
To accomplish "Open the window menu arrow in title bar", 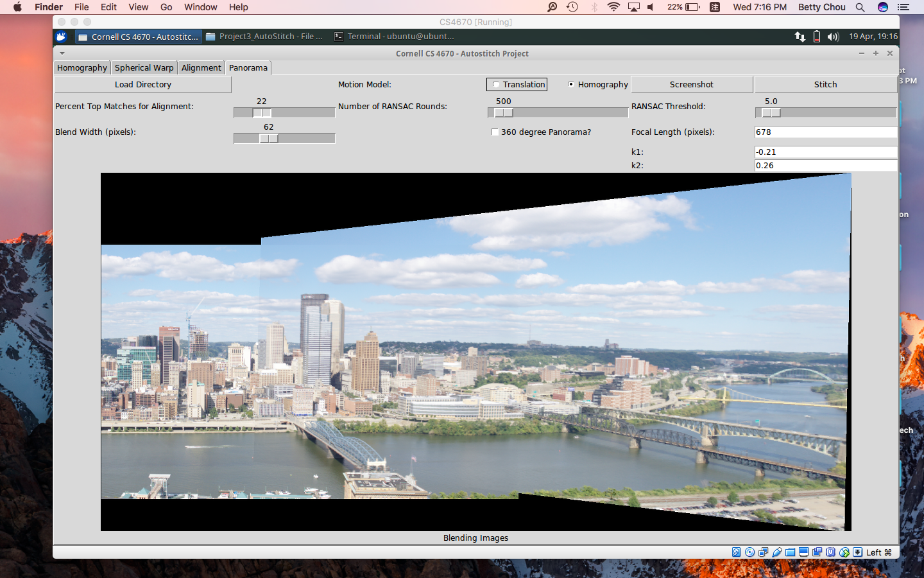I will coord(62,53).
